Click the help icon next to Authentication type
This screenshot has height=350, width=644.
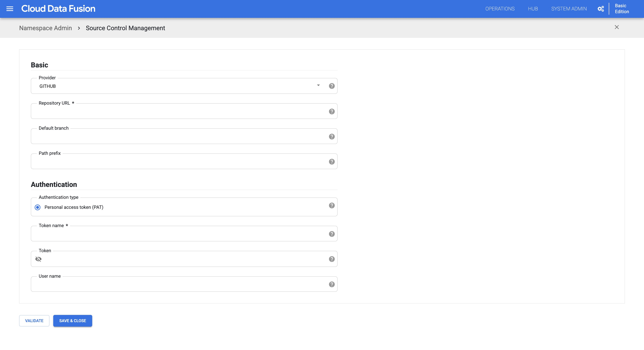click(332, 206)
